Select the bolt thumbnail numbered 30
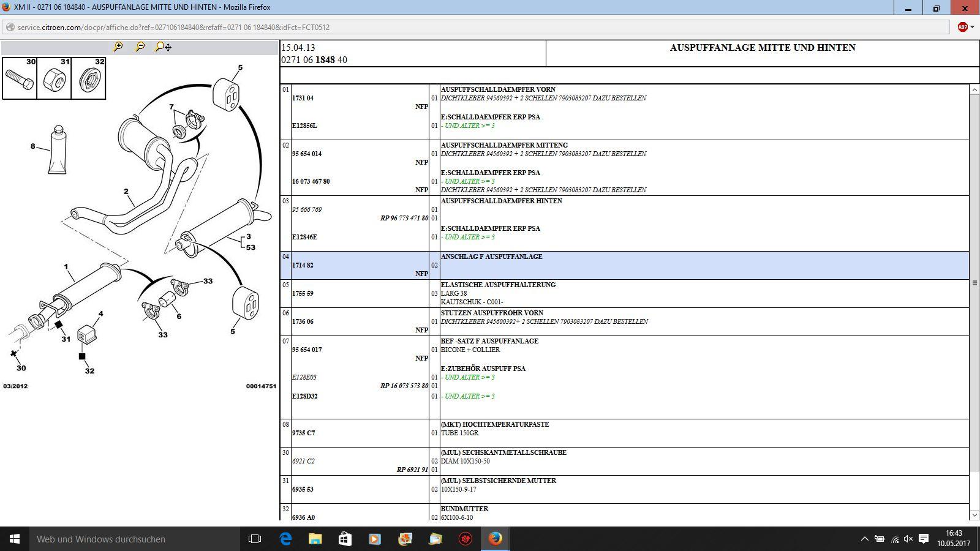This screenshot has height=551, width=980. 20,78
